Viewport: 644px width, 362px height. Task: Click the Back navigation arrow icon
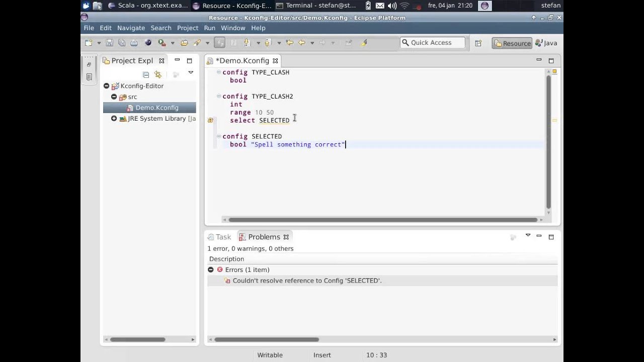point(302,43)
